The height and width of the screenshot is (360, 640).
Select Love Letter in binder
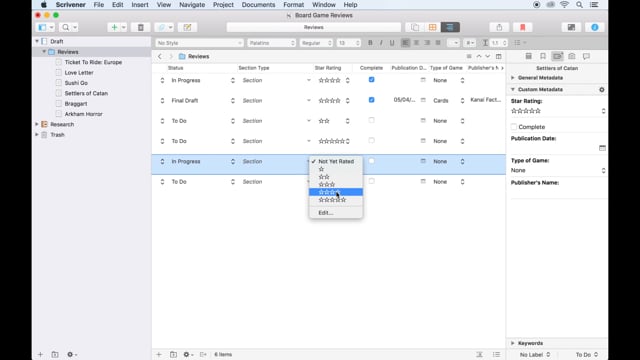pyautogui.click(x=79, y=73)
